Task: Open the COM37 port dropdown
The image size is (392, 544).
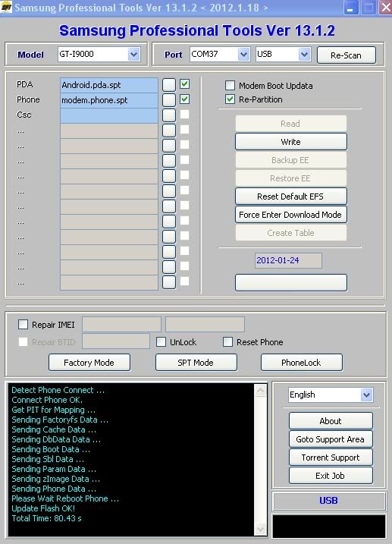Action: pos(243,55)
